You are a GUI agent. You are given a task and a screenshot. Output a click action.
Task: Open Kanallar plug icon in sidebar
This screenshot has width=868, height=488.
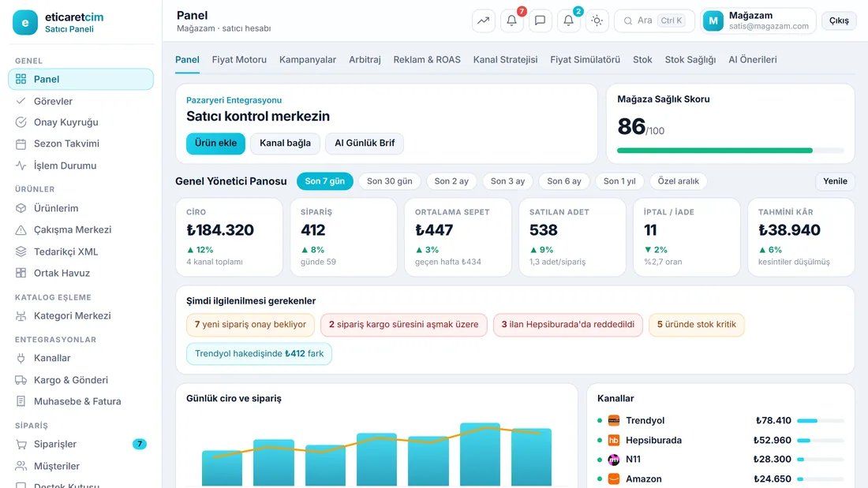21,358
